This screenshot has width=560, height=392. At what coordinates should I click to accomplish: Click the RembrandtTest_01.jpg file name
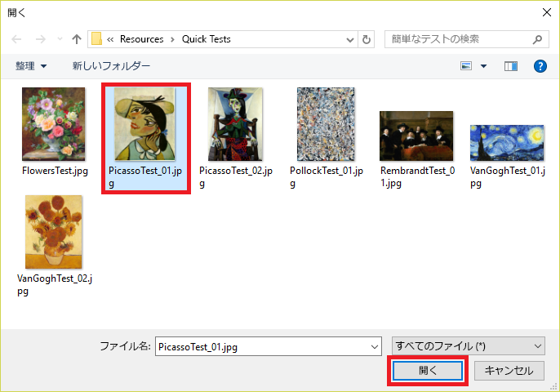tap(417, 177)
